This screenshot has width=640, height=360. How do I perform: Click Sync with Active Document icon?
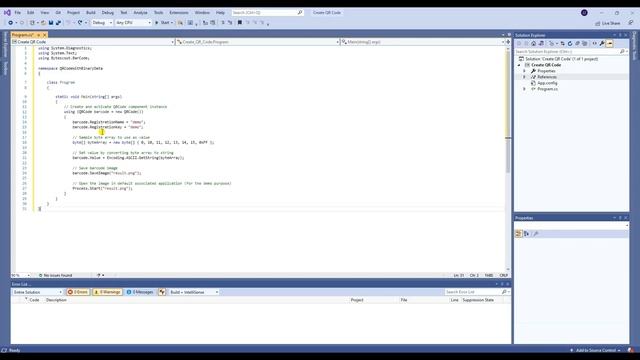(562, 43)
